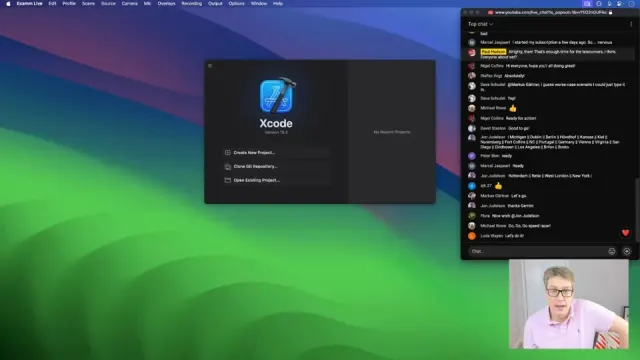The image size is (640, 360).
Task: Click Markus Gärtner's "Let's go." message
Action: pyautogui.click(x=519, y=196)
